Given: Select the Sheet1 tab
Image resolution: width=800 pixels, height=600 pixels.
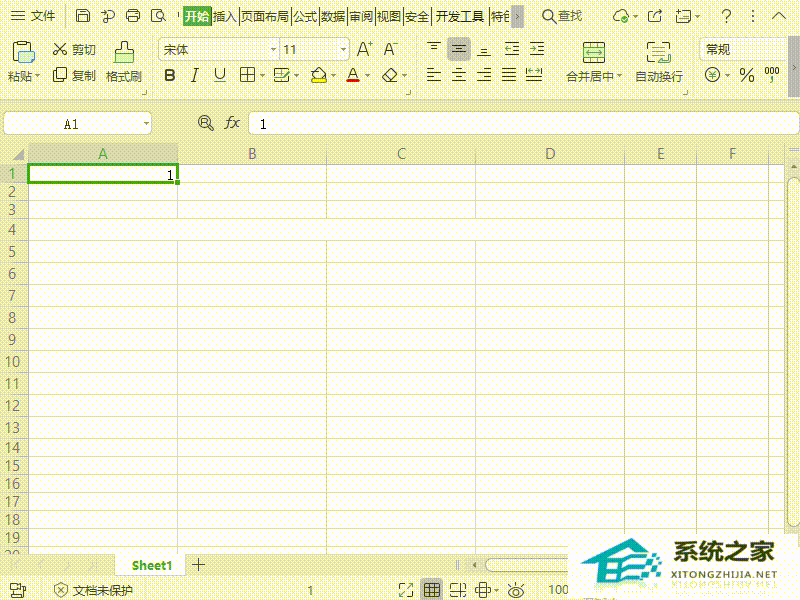Looking at the screenshot, I should tap(152, 565).
